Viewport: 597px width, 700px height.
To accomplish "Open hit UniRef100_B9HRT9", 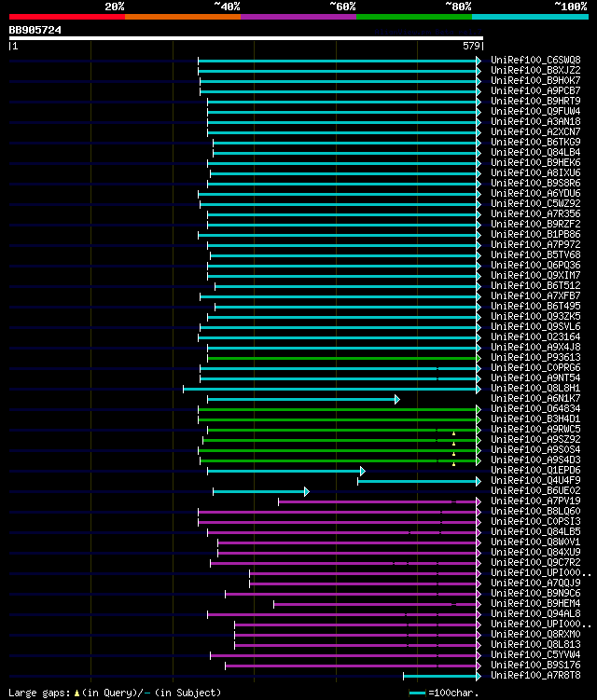I will click(x=535, y=101).
